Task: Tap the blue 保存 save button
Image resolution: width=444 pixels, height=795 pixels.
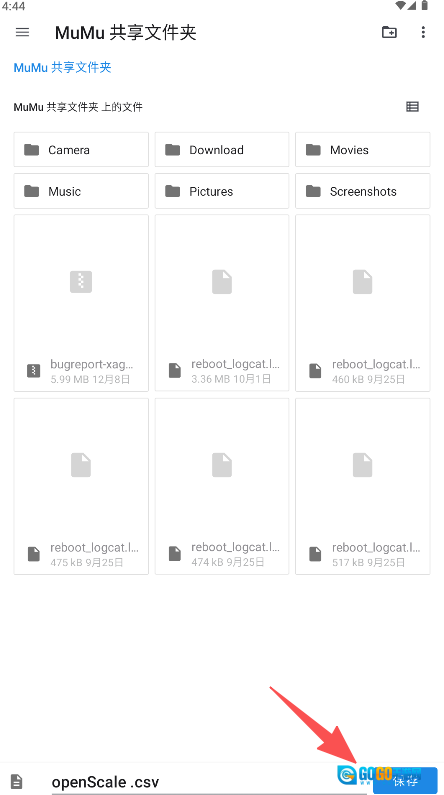Action: click(405, 781)
